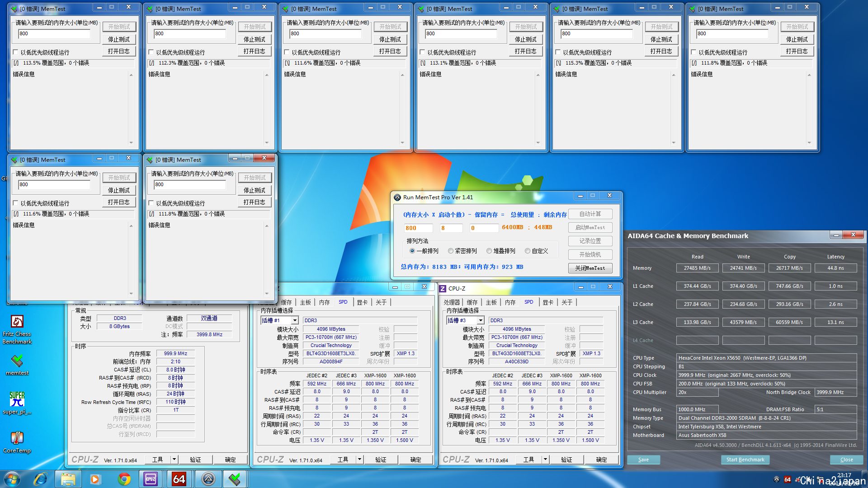The height and width of the screenshot is (488, 868).
Task: Click the error-log scroll down arrow in 113.5% MemTest
Action: (x=131, y=143)
